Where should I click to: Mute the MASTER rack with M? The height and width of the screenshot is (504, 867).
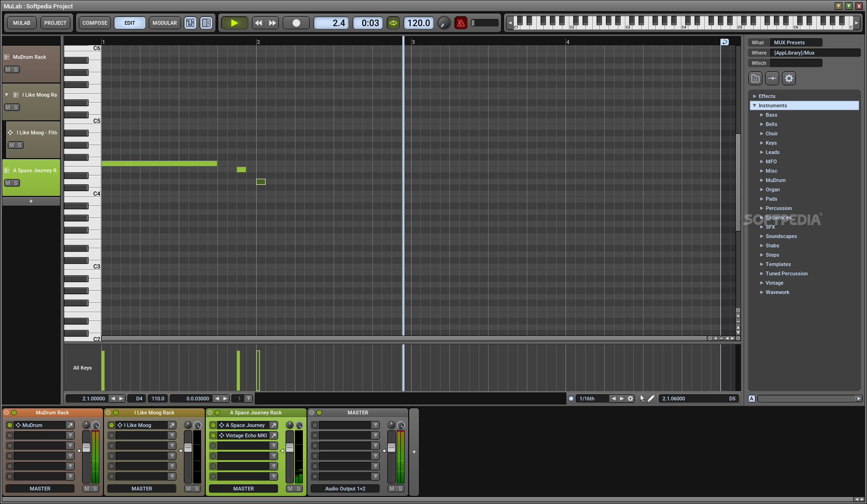click(x=392, y=489)
